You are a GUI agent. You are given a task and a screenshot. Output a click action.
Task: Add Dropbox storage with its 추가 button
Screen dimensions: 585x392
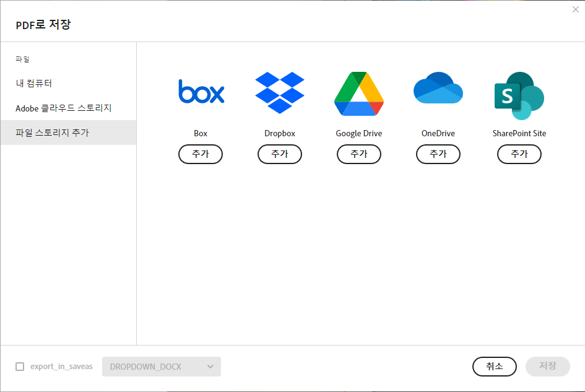point(280,154)
